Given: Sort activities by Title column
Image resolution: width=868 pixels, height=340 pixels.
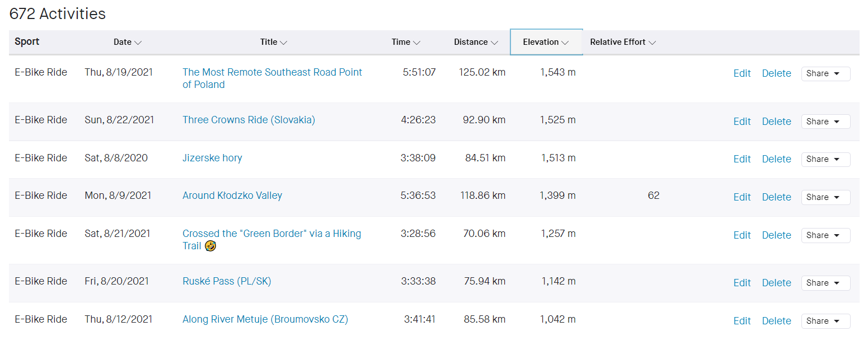Looking at the screenshot, I should [x=273, y=42].
